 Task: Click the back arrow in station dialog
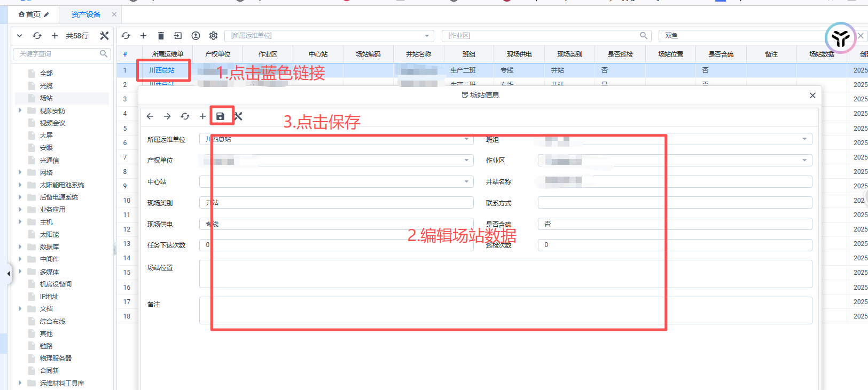pyautogui.click(x=150, y=116)
